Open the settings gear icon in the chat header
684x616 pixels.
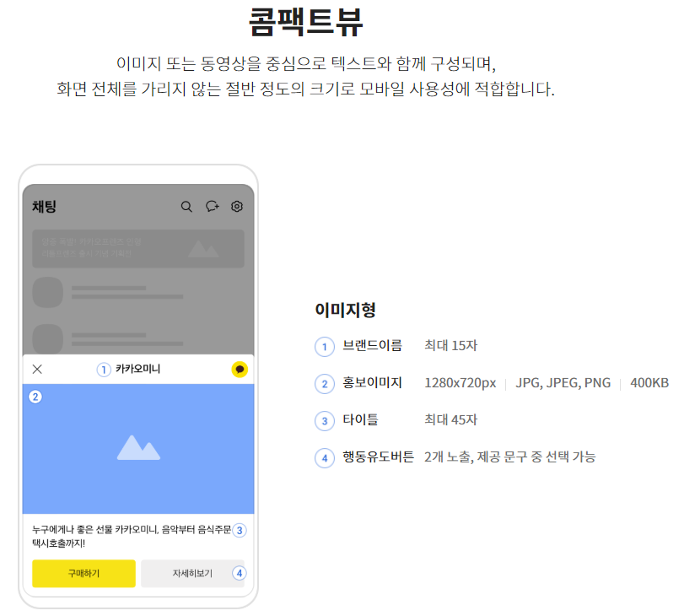(x=236, y=206)
